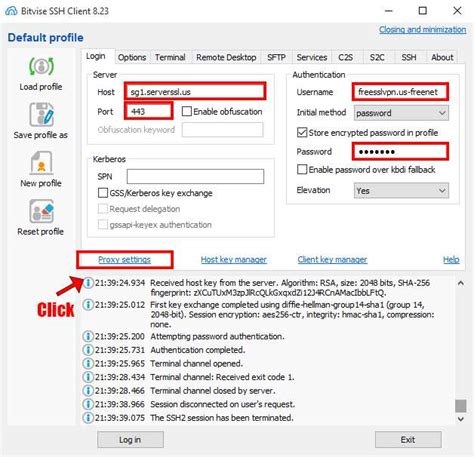Go to the Services tab
Image resolution: width=474 pixels, height=457 pixels.
(x=312, y=57)
